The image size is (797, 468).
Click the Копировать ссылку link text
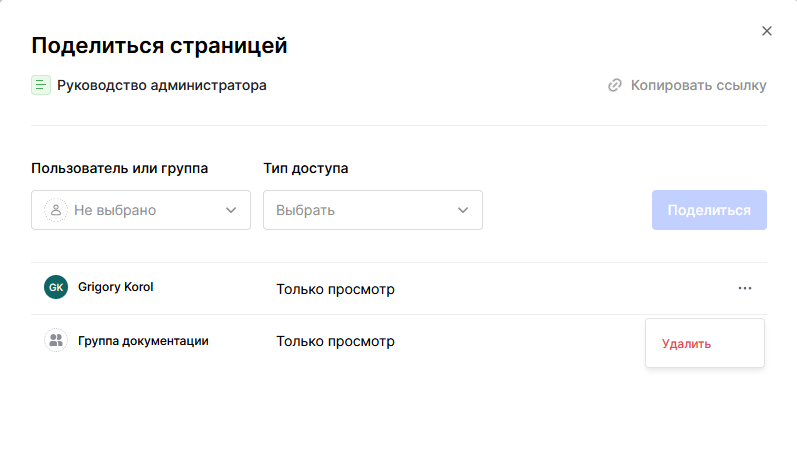698,85
